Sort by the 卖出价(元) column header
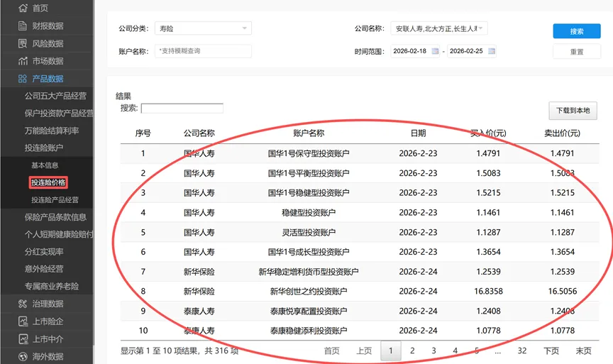The width and height of the screenshot is (613, 364). [x=562, y=133]
